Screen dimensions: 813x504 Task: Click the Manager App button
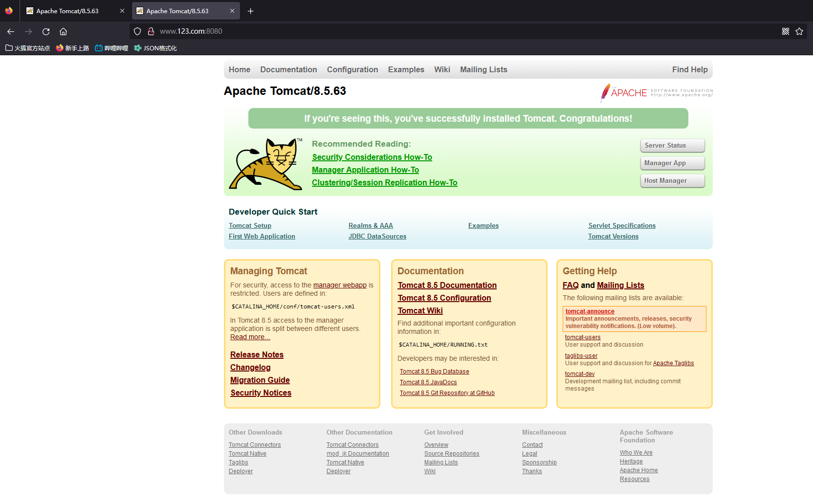[673, 163]
